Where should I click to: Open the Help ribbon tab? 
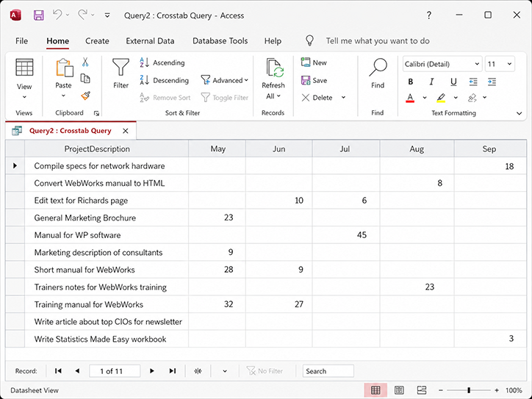[x=273, y=41]
